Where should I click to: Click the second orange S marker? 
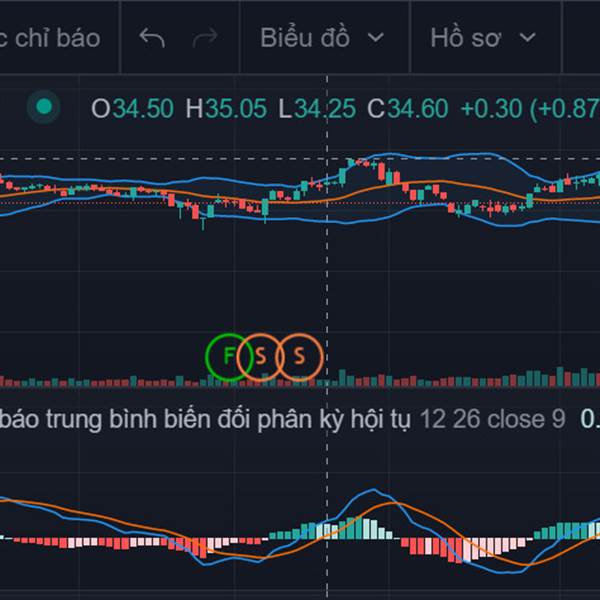click(x=299, y=357)
